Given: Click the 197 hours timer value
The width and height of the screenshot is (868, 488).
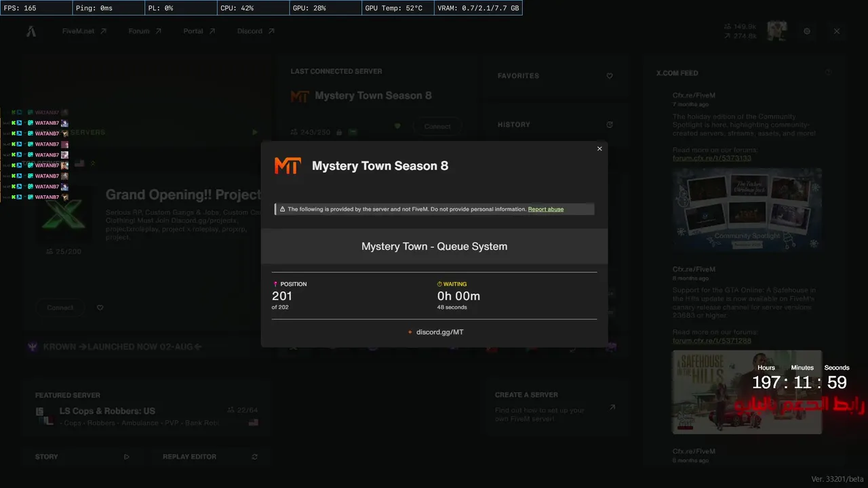Looking at the screenshot, I should (x=766, y=382).
